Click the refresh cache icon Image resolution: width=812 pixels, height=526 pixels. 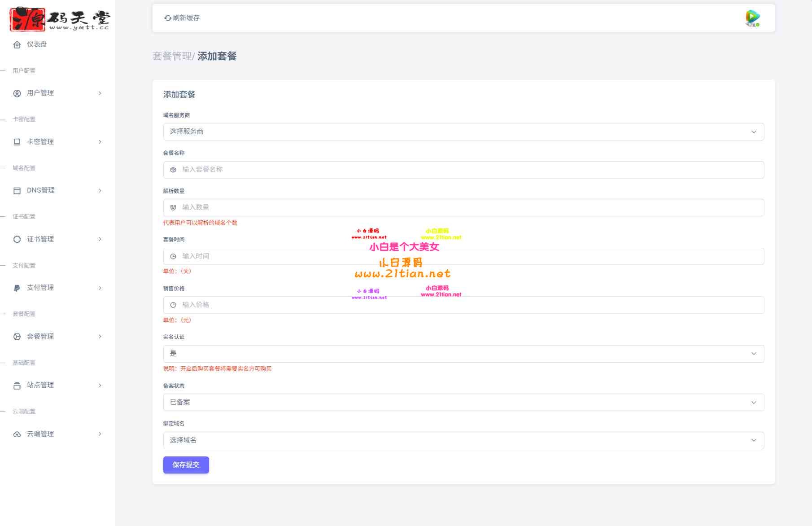pos(168,18)
